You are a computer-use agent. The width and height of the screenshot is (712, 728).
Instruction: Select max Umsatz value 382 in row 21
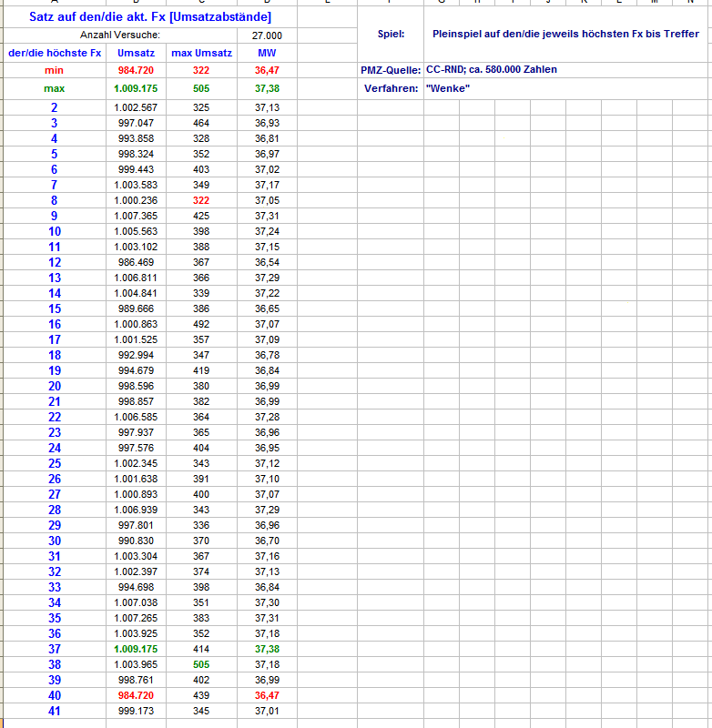(201, 401)
